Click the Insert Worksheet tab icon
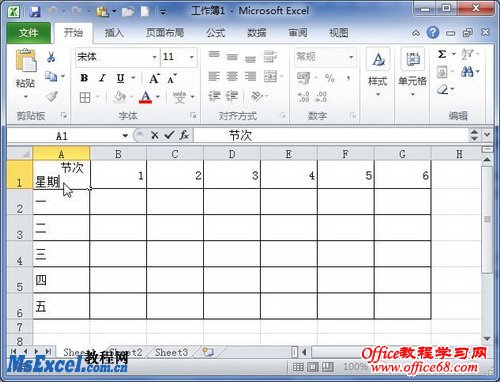Image resolution: width=500 pixels, height=382 pixels. click(208, 352)
